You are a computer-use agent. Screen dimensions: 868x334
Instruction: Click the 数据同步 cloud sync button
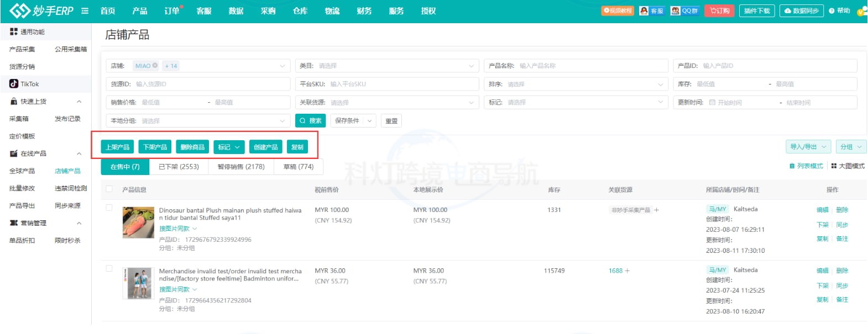pyautogui.click(x=801, y=11)
